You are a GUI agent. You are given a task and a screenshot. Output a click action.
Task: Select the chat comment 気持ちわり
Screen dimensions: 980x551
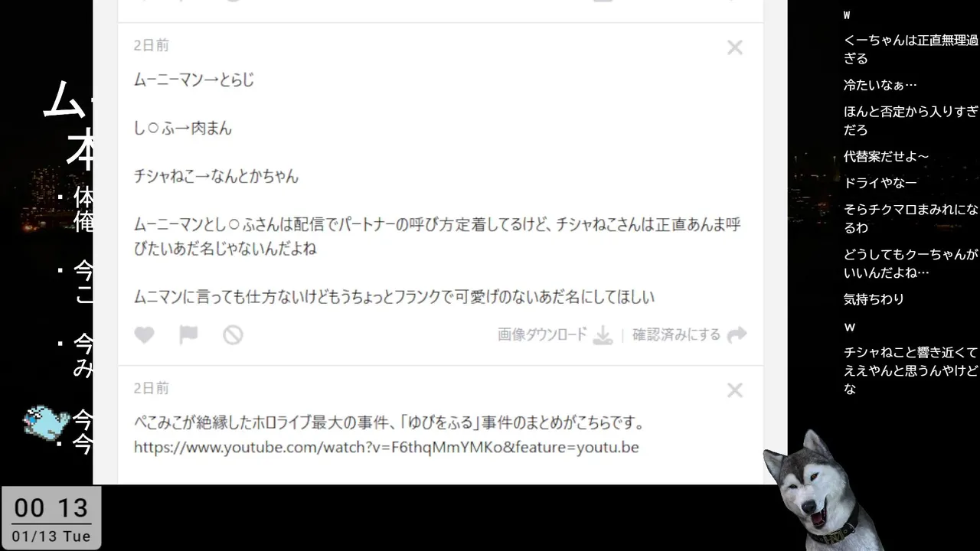pyautogui.click(x=874, y=299)
